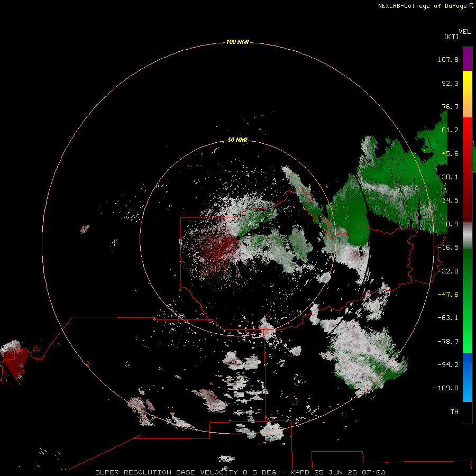Click the -94.2 velocity scale value
This screenshot has width=476, height=476.
point(448,364)
